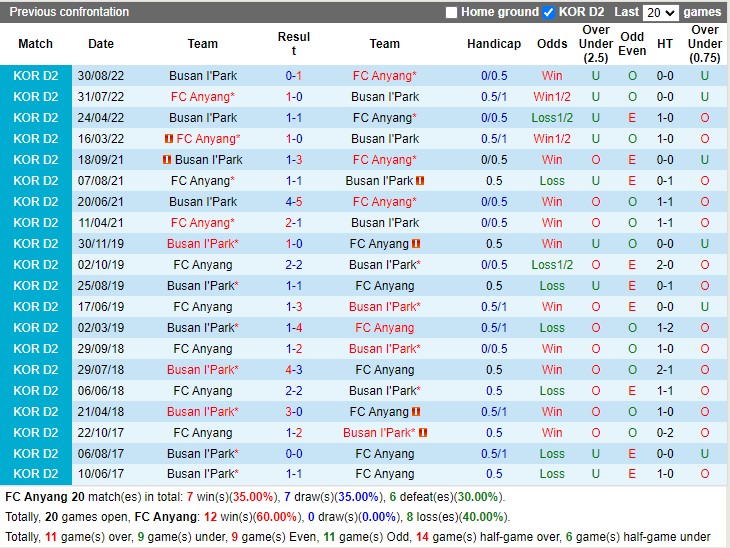The height and width of the screenshot is (548, 730).
Task: Click the Previous confrontation title
Action: [69, 12]
